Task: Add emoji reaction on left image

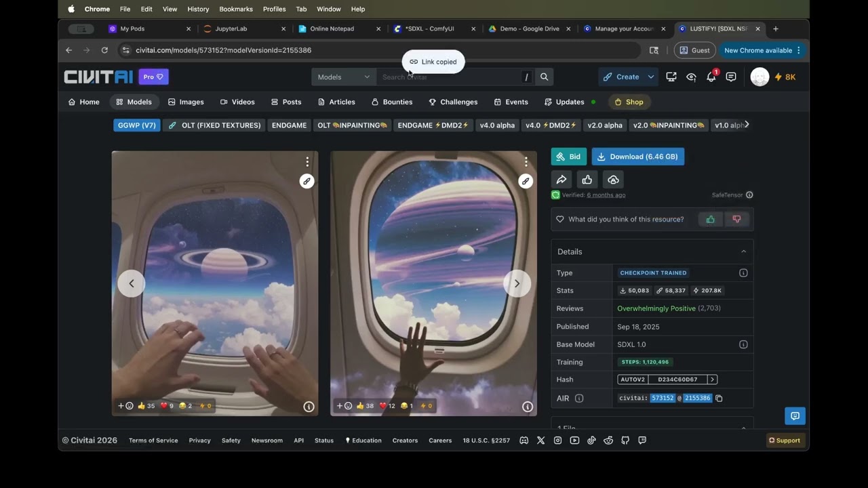Action: tap(125, 406)
